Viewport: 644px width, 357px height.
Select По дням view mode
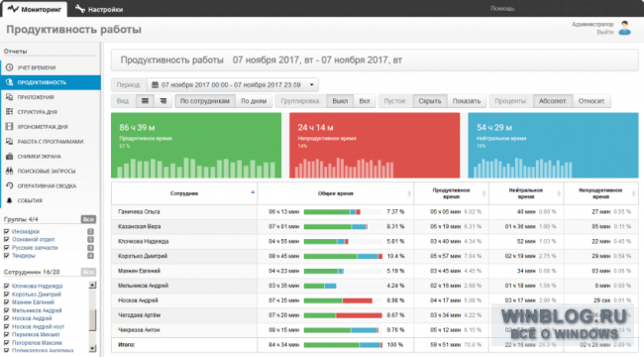pos(254,101)
